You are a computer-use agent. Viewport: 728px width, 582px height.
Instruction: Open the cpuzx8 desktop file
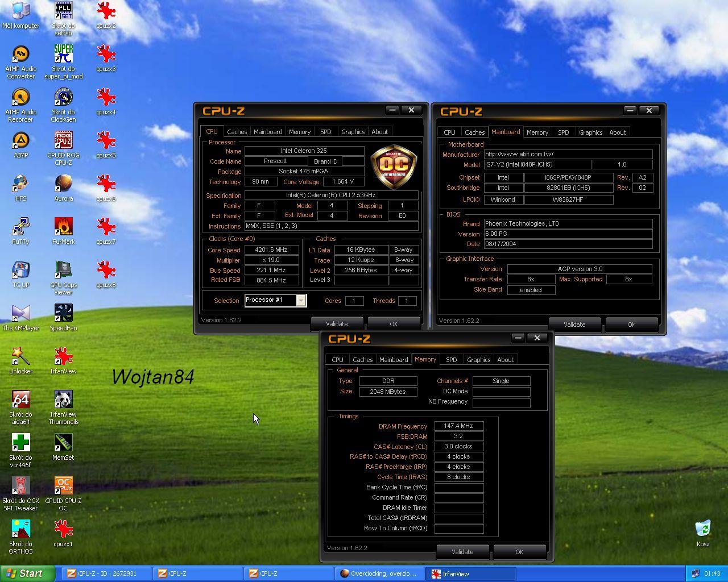point(106,275)
